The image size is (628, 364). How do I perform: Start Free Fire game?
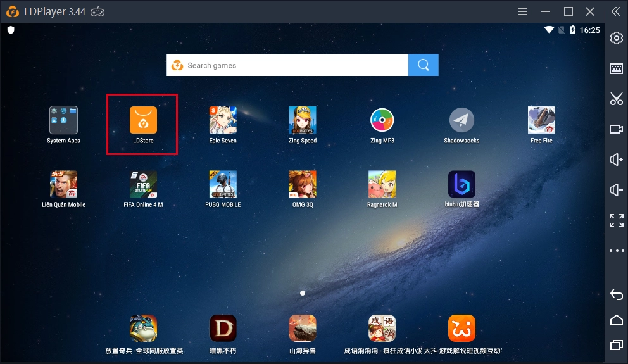click(x=541, y=120)
